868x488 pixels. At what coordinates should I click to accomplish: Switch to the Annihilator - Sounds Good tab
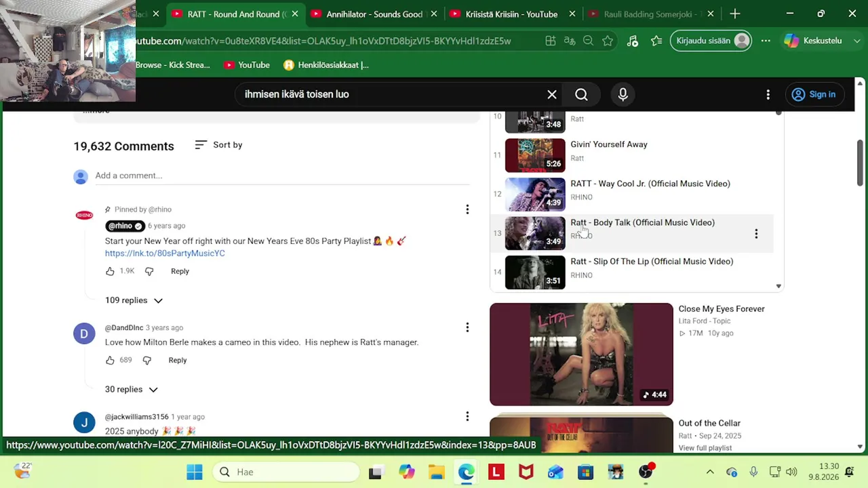point(374,14)
